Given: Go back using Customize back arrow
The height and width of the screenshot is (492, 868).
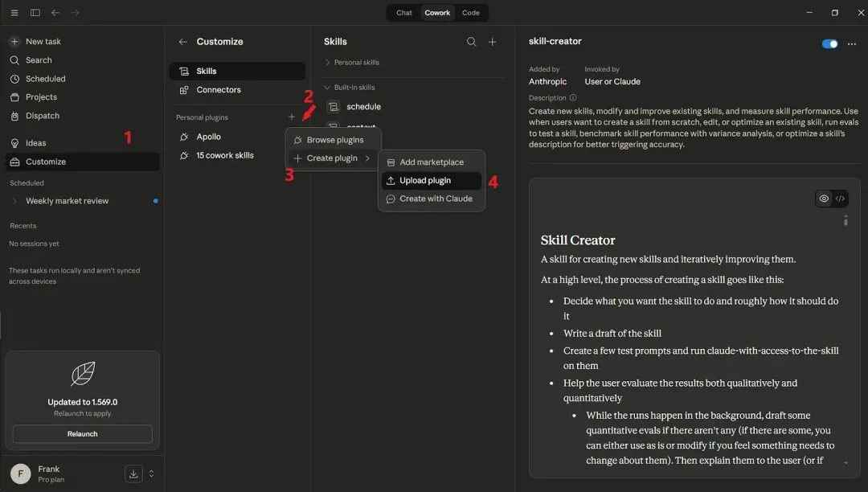Looking at the screenshot, I should [182, 42].
